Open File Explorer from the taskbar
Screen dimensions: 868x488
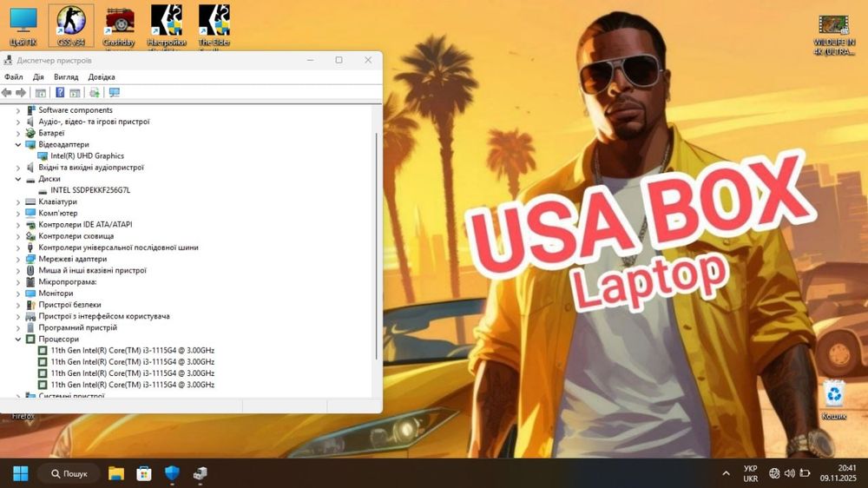[x=116, y=473]
